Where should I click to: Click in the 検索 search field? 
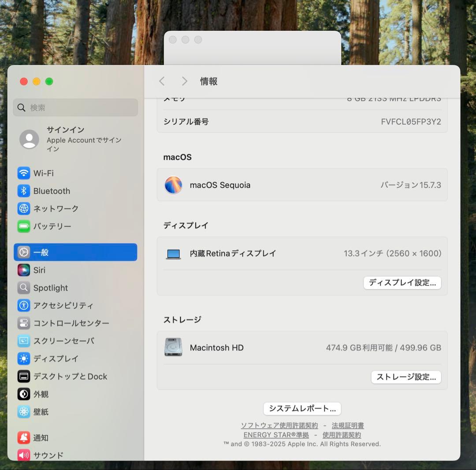[75, 107]
